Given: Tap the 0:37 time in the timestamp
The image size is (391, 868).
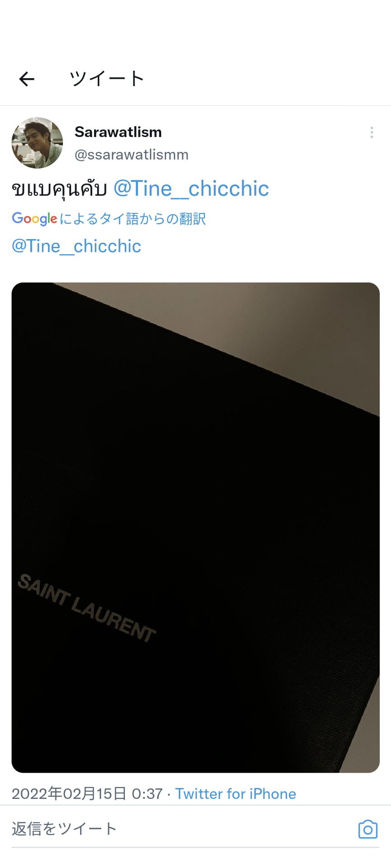Looking at the screenshot, I should pyautogui.click(x=147, y=794).
